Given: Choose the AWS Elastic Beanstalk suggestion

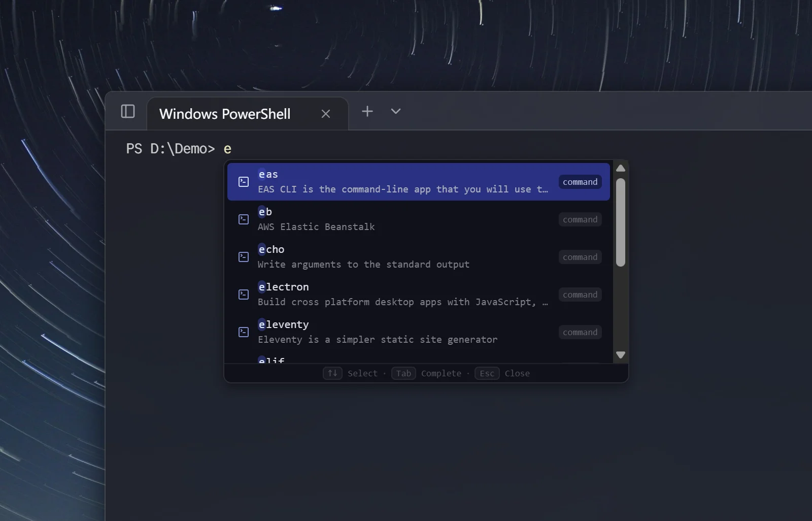Looking at the screenshot, I should point(401,219).
